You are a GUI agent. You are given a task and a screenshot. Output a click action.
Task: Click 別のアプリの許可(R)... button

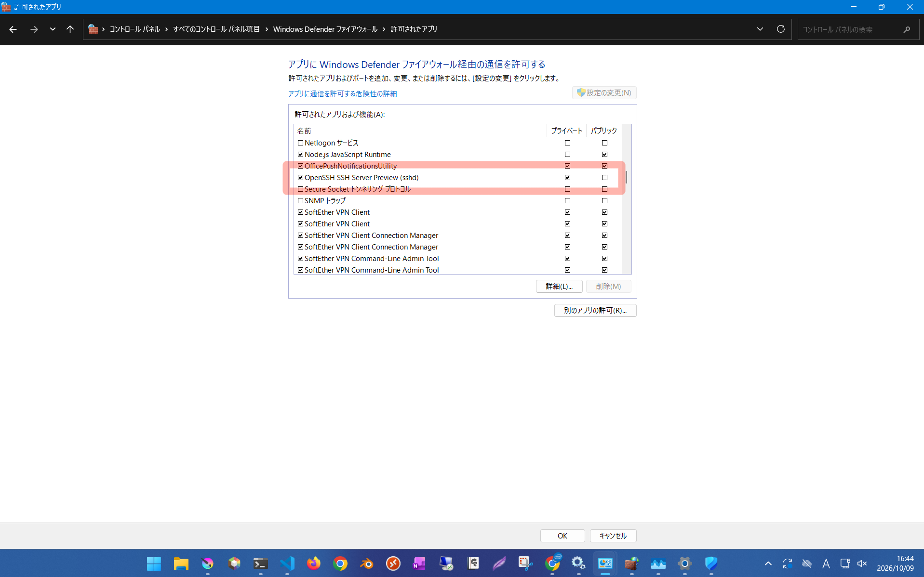[595, 311]
